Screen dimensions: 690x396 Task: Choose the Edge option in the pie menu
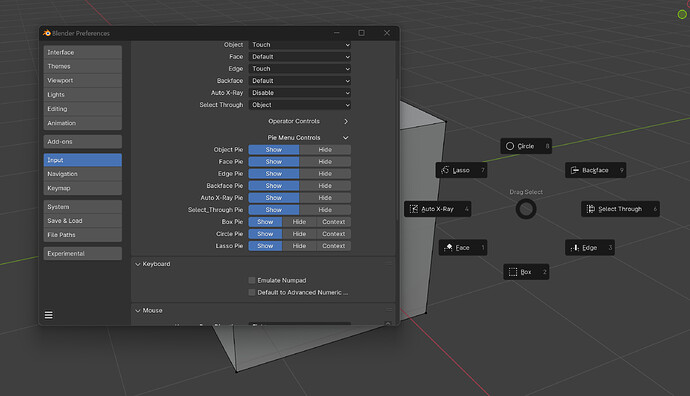click(x=590, y=248)
